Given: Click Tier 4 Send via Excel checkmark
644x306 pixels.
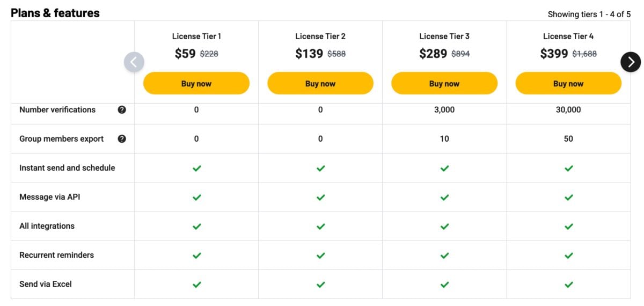Looking at the screenshot, I should (568, 285).
